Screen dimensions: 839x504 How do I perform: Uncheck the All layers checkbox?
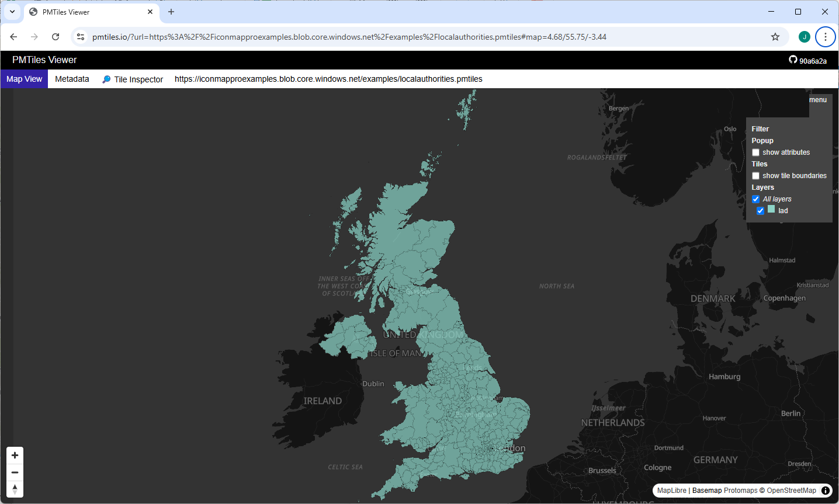pos(755,199)
